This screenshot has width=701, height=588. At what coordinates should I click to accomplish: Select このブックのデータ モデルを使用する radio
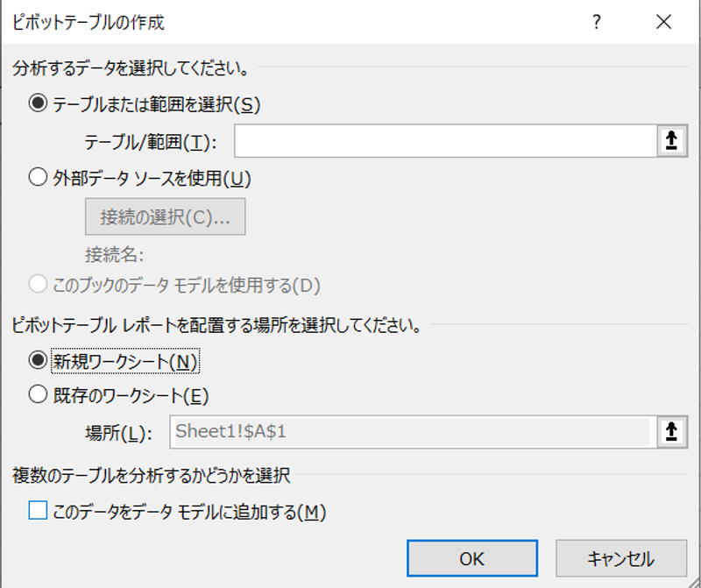coord(38,285)
